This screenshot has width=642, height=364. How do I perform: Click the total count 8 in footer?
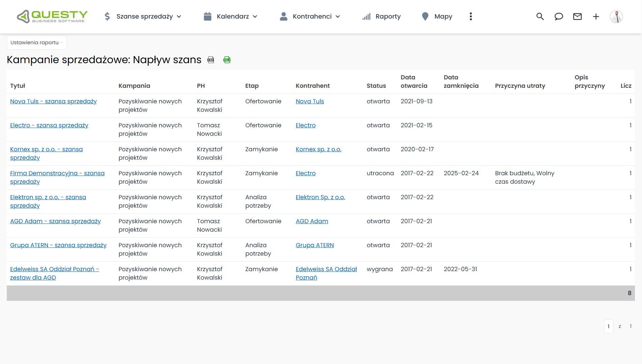tap(629, 293)
